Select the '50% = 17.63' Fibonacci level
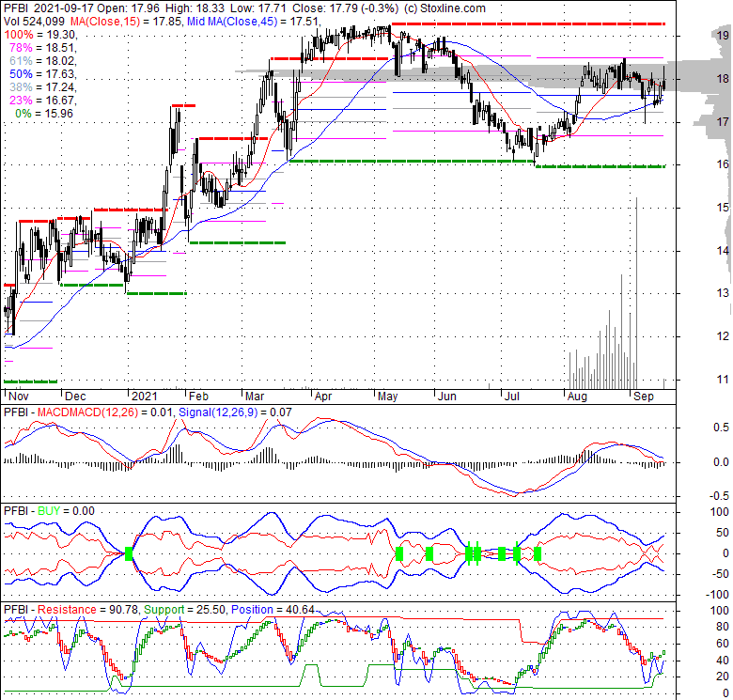 43,74
